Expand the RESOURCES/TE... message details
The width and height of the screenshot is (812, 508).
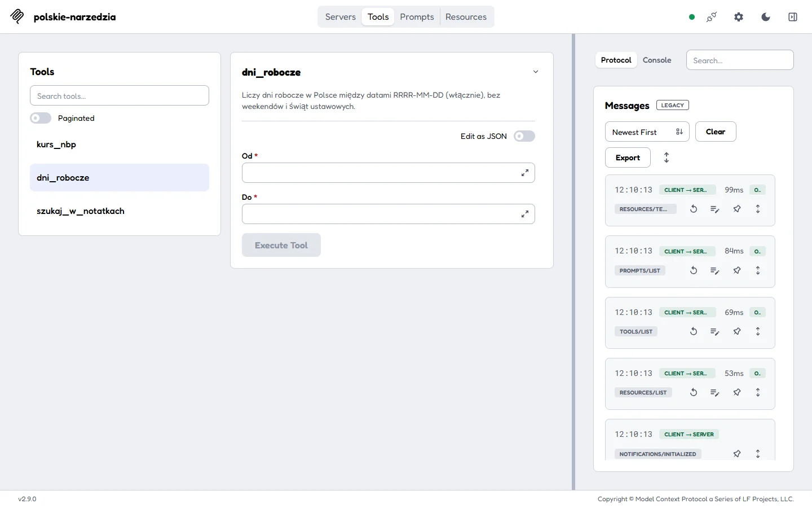758,209
